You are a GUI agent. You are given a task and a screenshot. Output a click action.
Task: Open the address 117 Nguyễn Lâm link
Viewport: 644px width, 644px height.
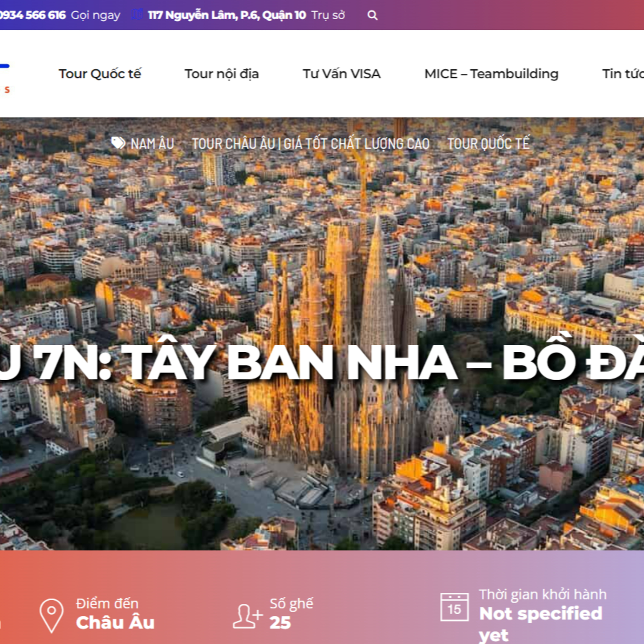227,15
